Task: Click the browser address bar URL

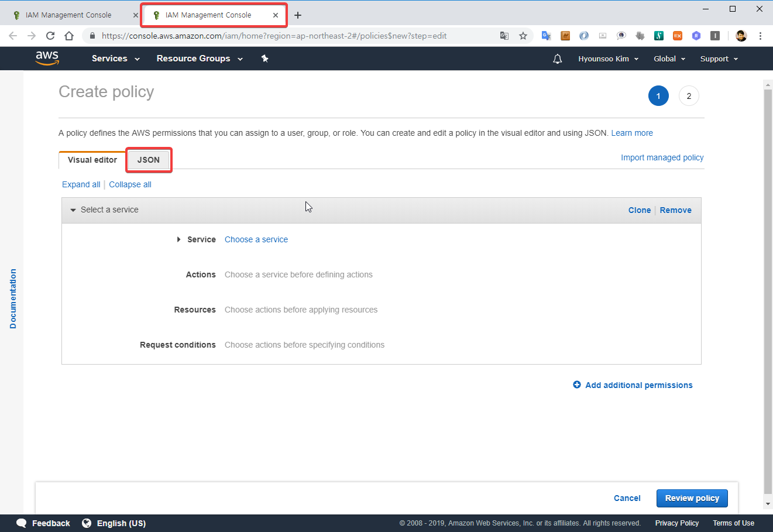Action: (274, 36)
